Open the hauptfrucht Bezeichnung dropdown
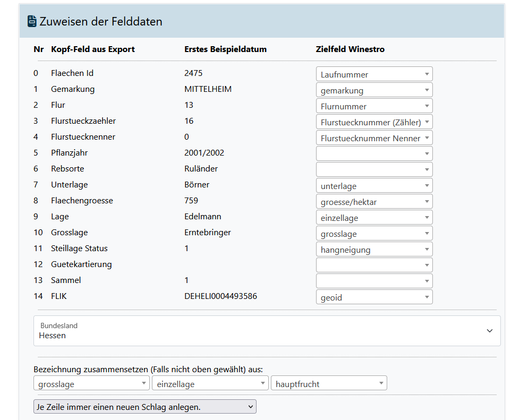The image size is (520, 420). click(328, 384)
